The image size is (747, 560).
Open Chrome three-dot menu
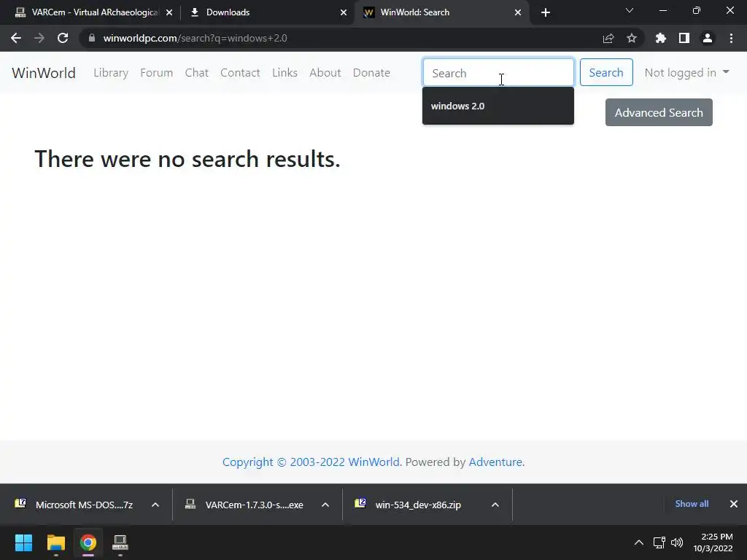pos(731,38)
